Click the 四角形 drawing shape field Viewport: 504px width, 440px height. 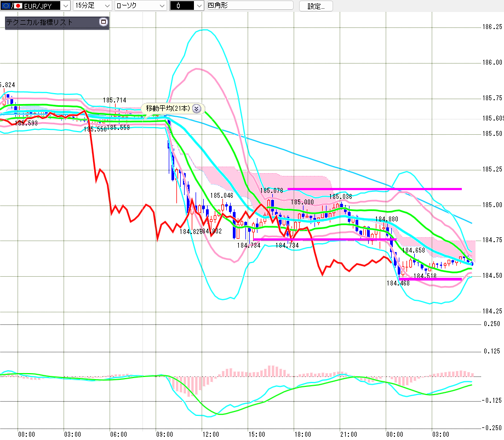coord(250,5)
